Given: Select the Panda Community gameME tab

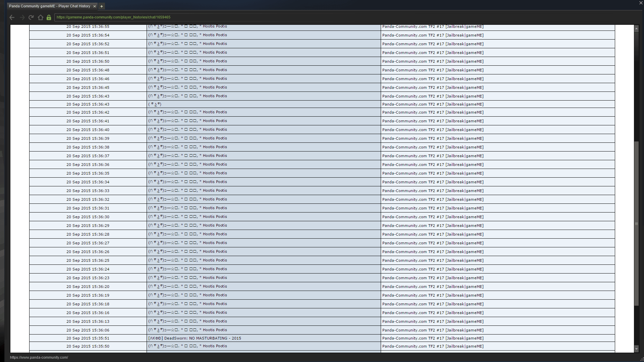Looking at the screenshot, I should (50, 6).
